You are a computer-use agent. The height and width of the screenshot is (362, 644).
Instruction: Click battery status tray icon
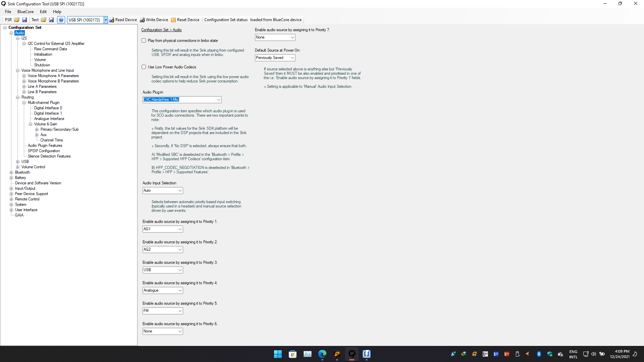[602, 354]
